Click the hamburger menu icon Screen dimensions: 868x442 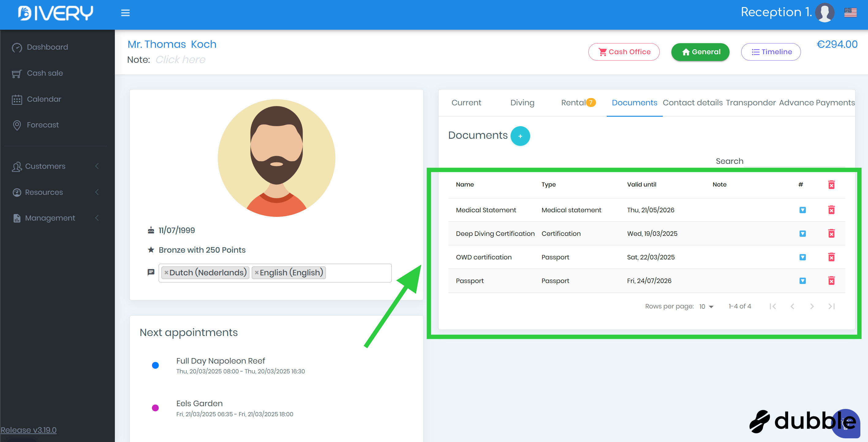[125, 13]
